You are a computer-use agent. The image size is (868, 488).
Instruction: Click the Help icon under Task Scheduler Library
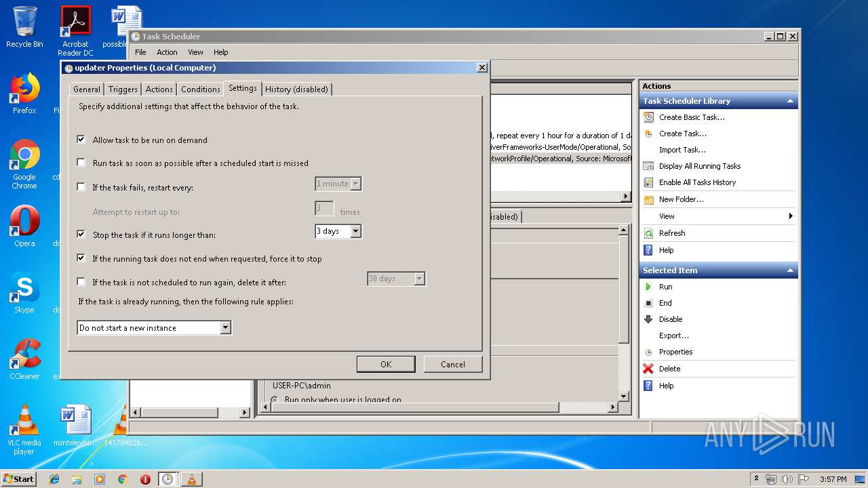point(648,250)
